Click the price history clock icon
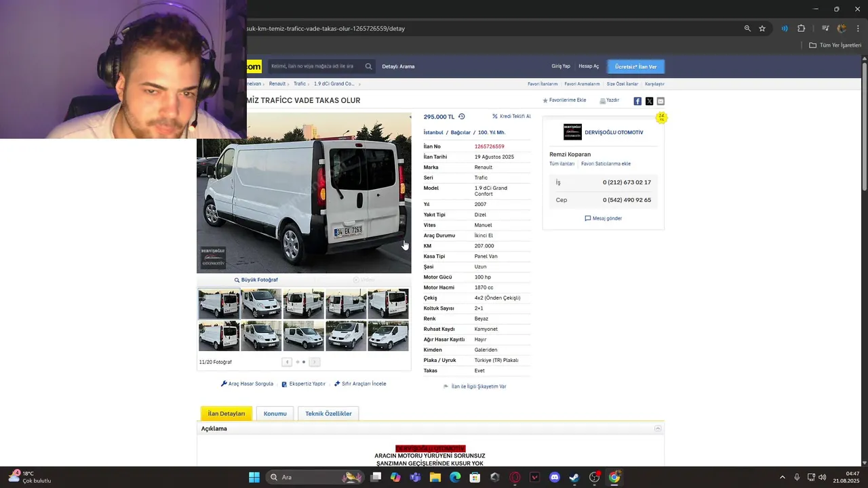 [462, 117]
